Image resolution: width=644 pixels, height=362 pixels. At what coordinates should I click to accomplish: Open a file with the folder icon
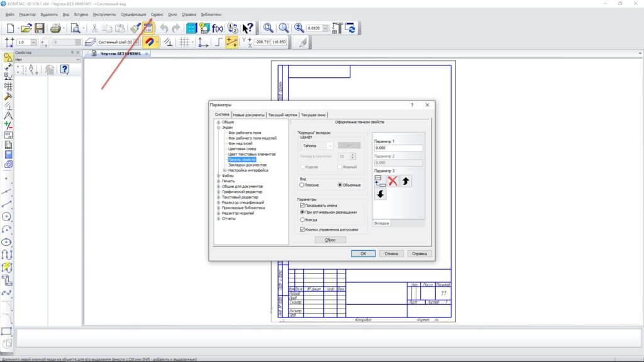point(26,28)
